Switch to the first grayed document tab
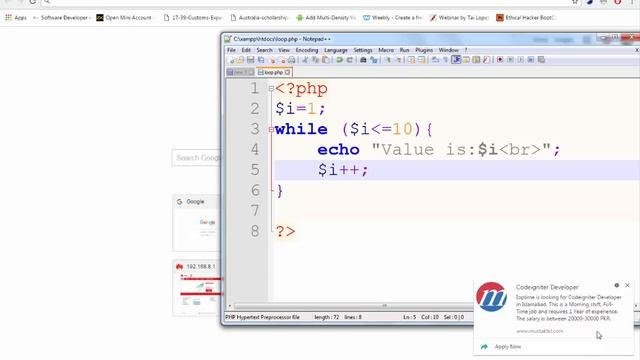Viewport: 640px width, 360px height. (x=240, y=72)
